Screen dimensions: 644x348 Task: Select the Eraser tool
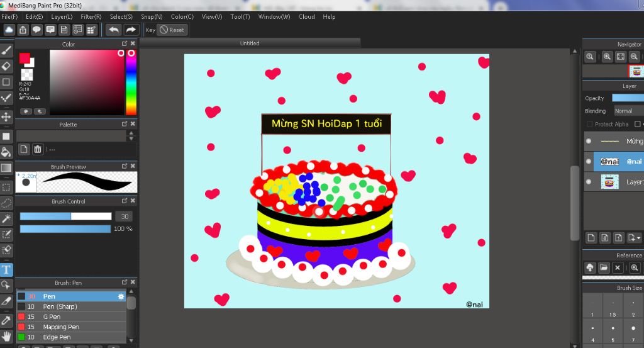pos(6,66)
